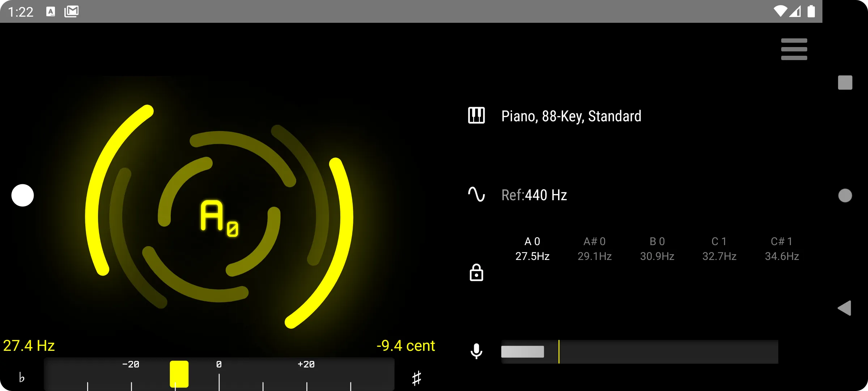Select Piano, 88-Key, Standard instrument
Screen dimensions: 868x391
(571, 116)
